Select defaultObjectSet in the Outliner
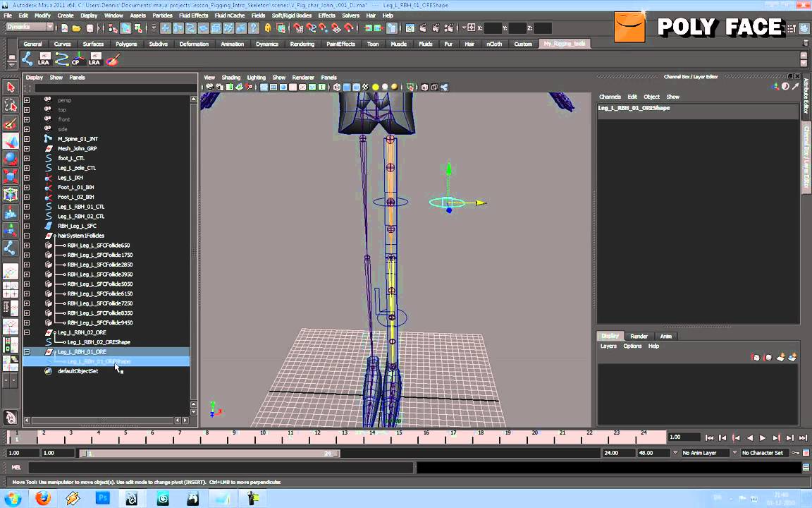 pos(78,371)
